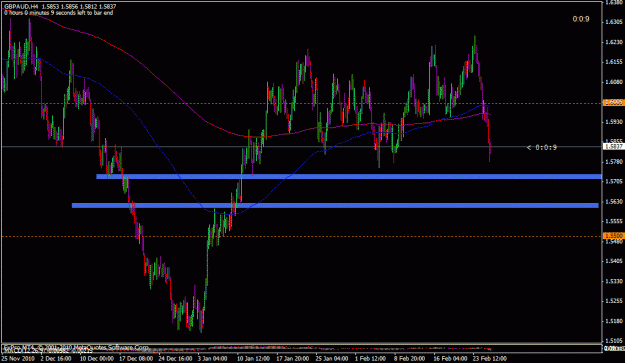Click the 16 Feb 04:00 date label
The image size is (625, 363).
(450, 359)
